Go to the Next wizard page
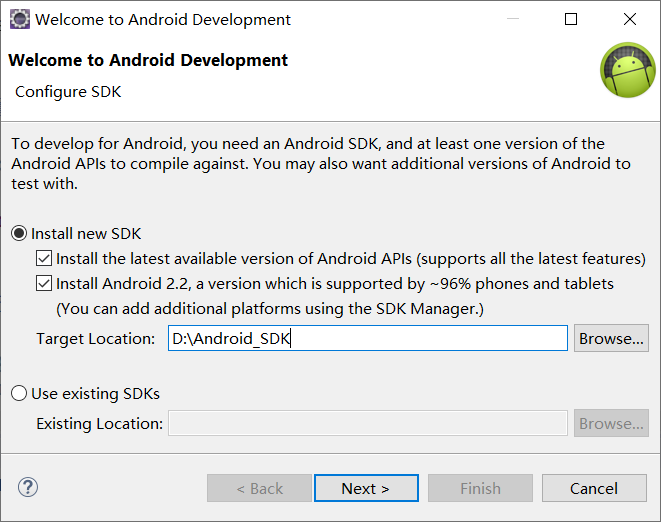 tap(366, 488)
